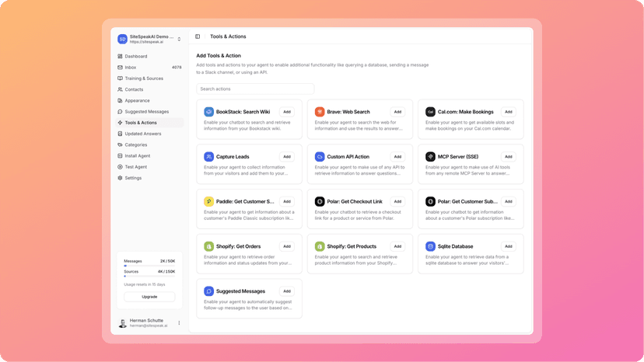Add the Shopify: Get Products tool
Screen dimensions: 644x362
pos(397,246)
